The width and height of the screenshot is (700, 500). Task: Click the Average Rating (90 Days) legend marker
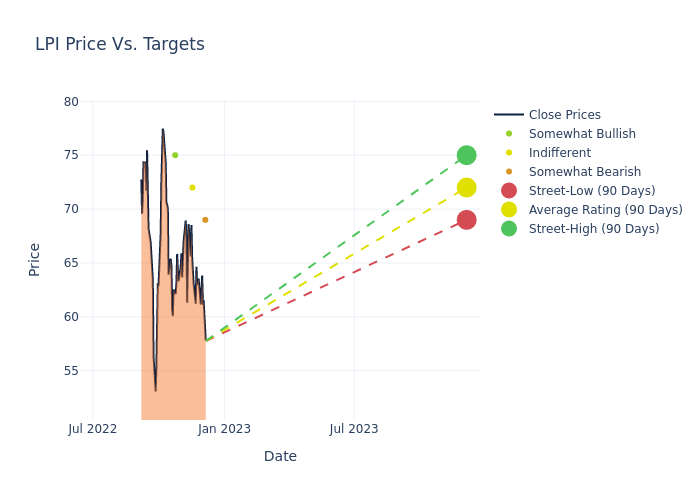click(509, 210)
